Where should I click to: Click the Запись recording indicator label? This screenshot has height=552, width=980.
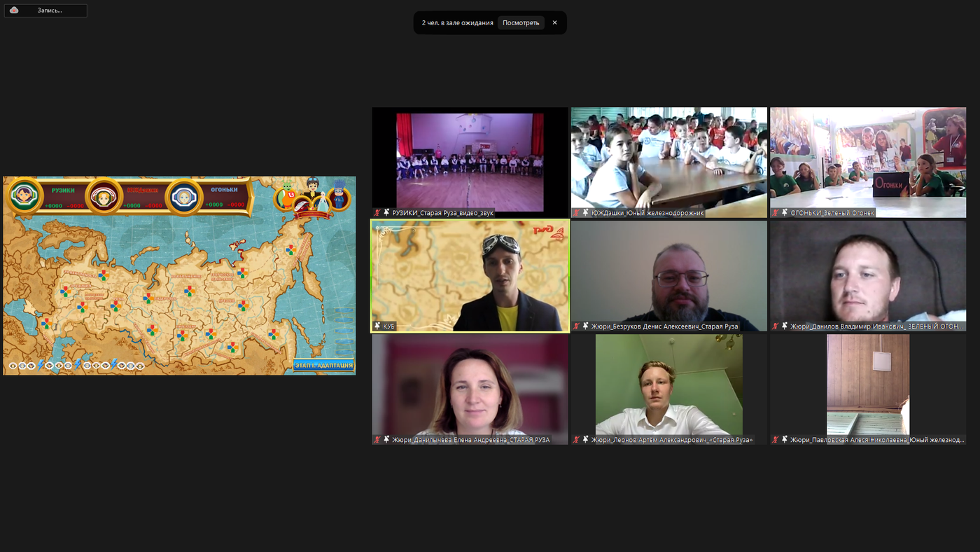[50, 11]
